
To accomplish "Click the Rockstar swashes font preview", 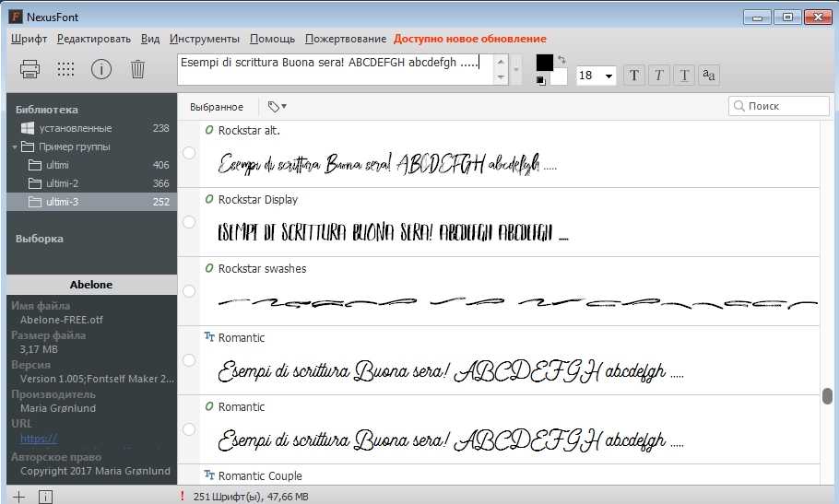I will 517,303.
